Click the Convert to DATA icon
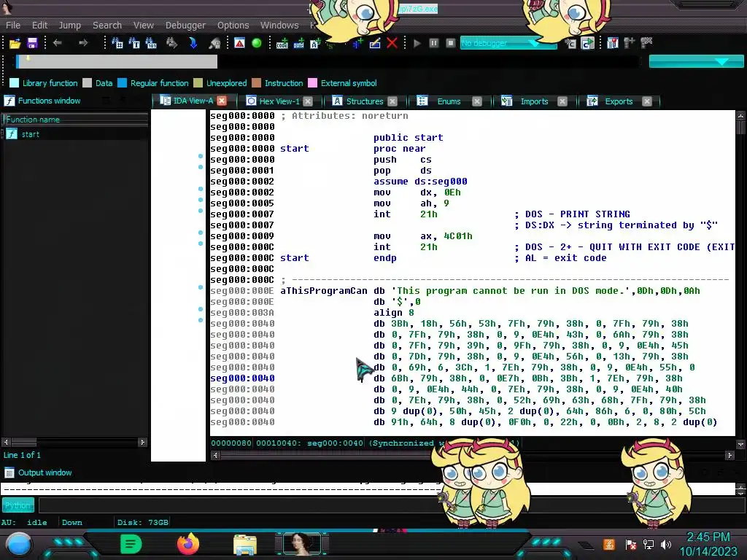 coord(298,43)
